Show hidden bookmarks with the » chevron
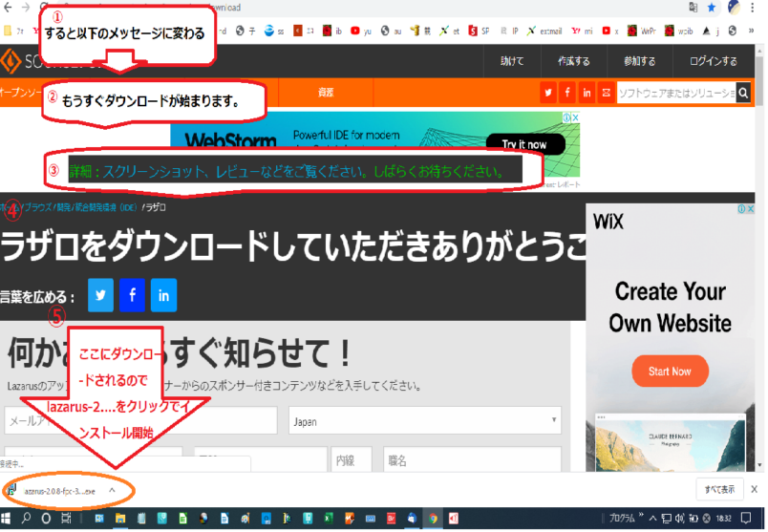 coord(752,31)
